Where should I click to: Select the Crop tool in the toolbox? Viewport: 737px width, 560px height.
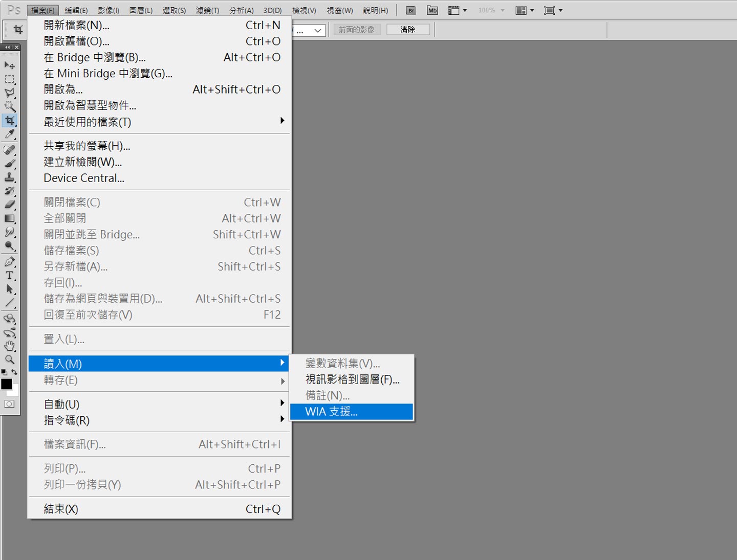tap(10, 120)
